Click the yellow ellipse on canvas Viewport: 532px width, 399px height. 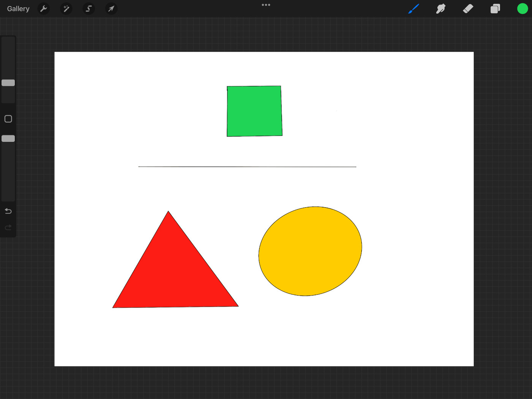310,251
